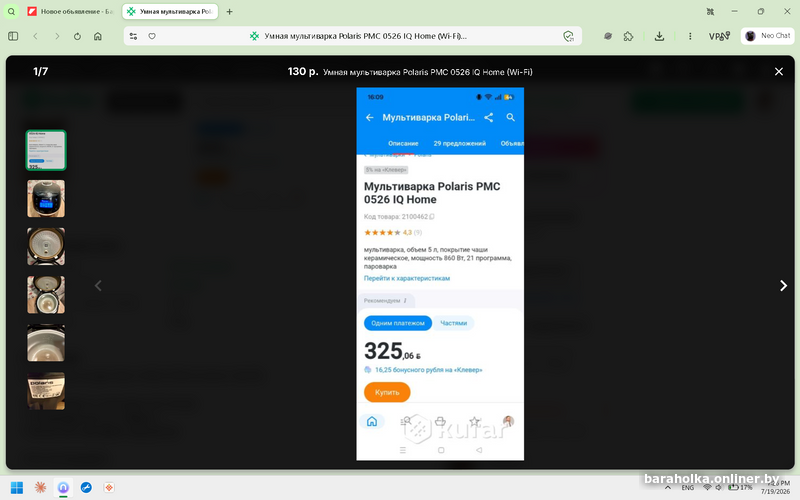The image size is (800, 500).
Task: Open the blue round taskbar app
Action: [x=86, y=488]
